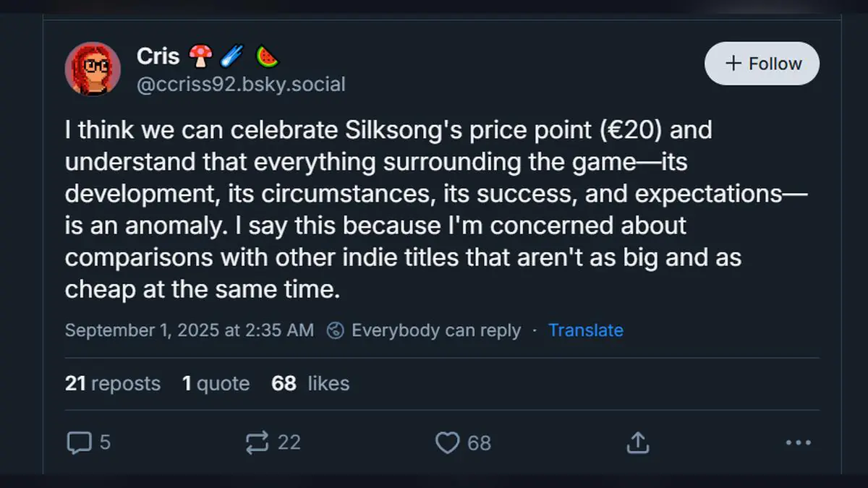Select the repost icon below the post
The image size is (868, 488).
(x=257, y=442)
